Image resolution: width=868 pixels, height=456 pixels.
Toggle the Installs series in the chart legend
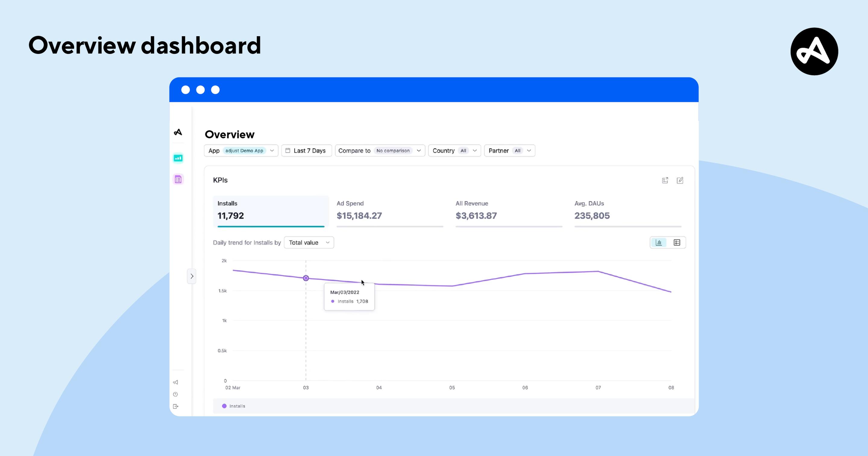[234, 406]
